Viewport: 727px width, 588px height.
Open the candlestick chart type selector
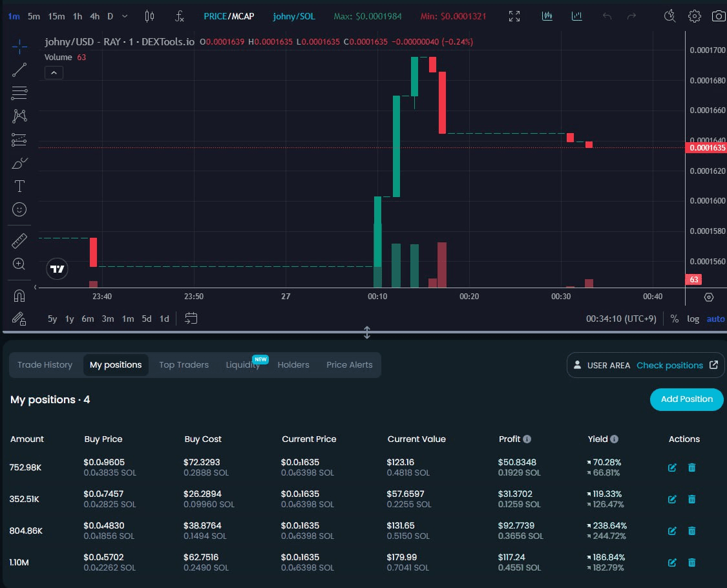point(149,16)
